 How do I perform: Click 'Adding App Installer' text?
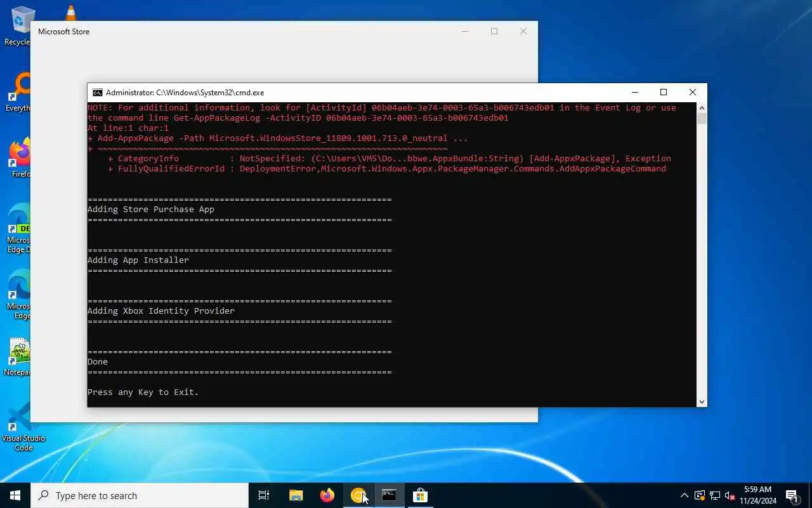pos(138,260)
